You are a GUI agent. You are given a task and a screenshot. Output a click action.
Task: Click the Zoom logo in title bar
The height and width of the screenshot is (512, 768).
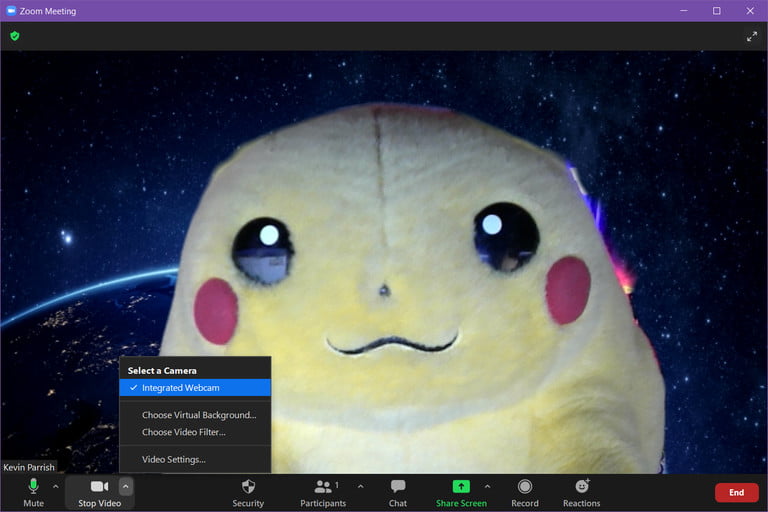click(x=11, y=11)
